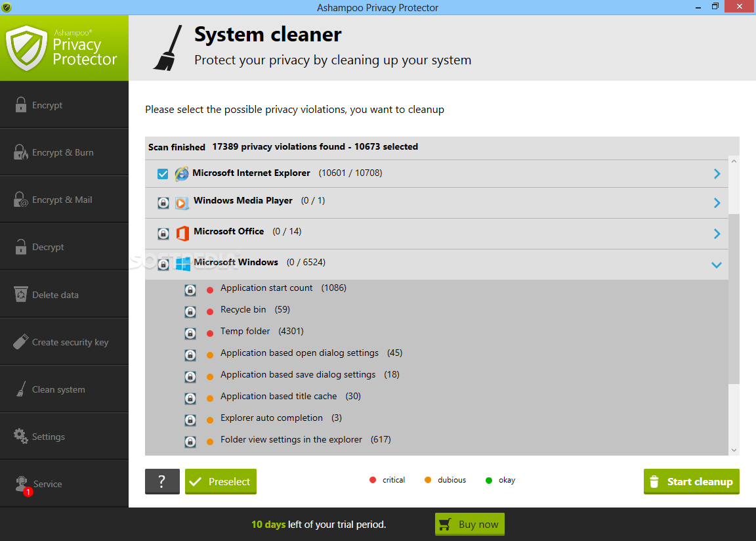
Task: Click the green okay legend dot
Action: (x=489, y=481)
